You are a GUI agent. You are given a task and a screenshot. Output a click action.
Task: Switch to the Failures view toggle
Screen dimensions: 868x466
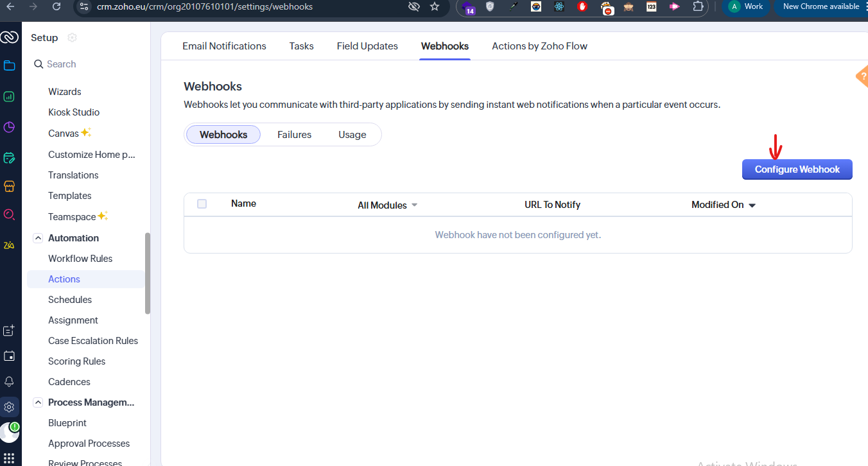pyautogui.click(x=294, y=135)
